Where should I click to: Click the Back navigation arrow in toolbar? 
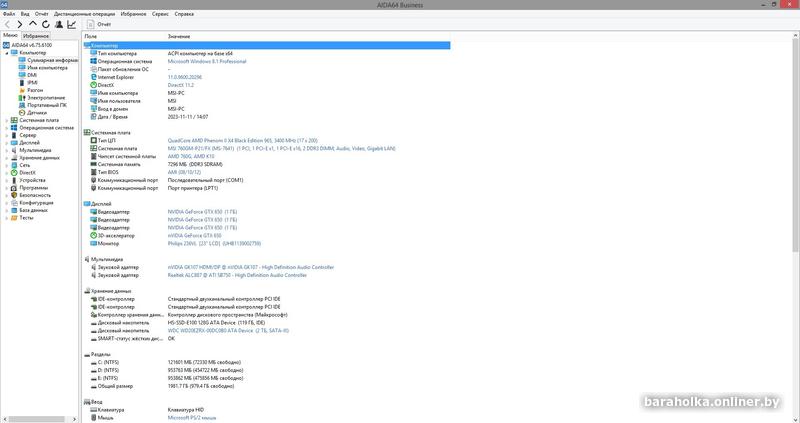point(7,24)
